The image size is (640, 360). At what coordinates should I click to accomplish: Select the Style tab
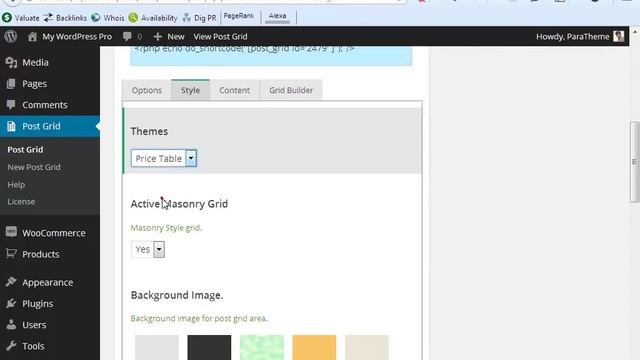pos(191,90)
